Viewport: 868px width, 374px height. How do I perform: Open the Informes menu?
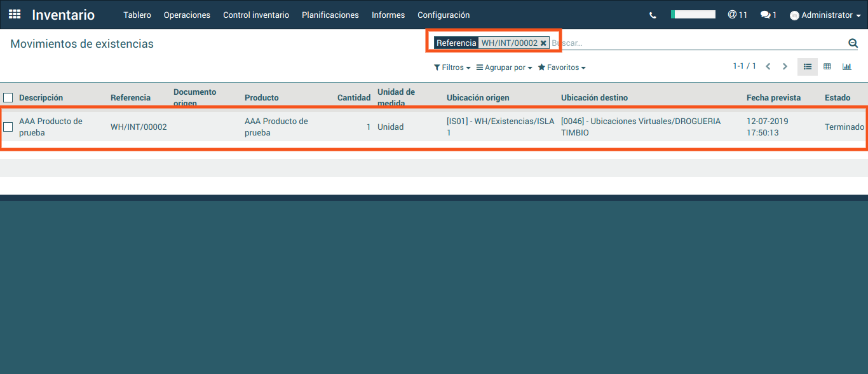click(388, 15)
